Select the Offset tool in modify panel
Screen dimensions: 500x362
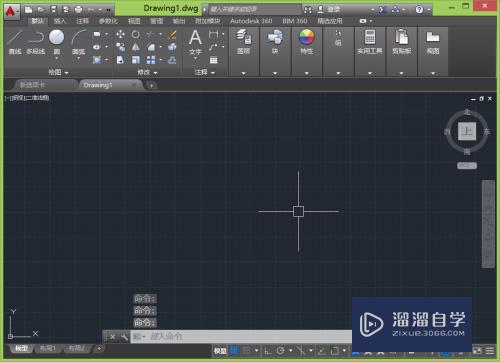tap(172, 60)
